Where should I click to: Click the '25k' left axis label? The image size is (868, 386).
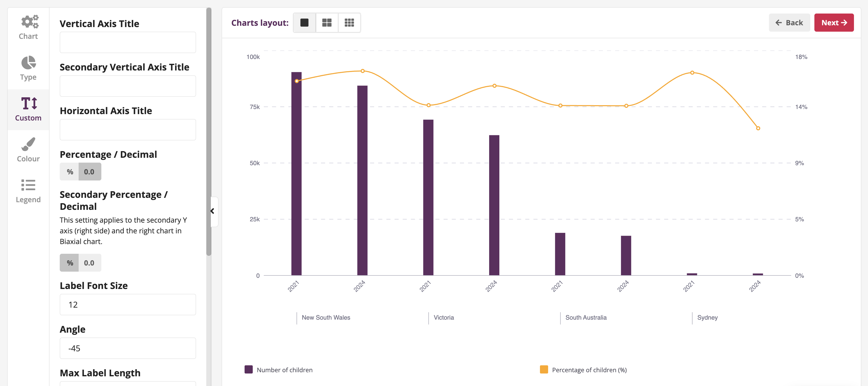pos(255,219)
